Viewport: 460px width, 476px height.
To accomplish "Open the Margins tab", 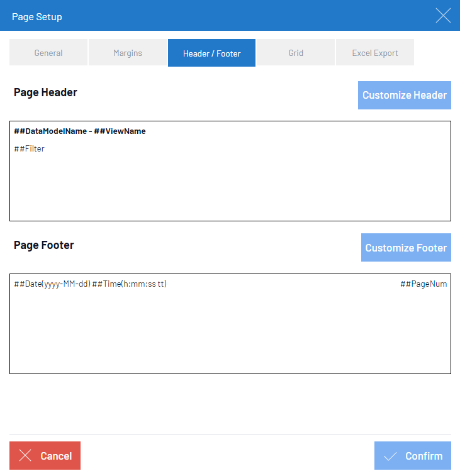I will [x=128, y=53].
